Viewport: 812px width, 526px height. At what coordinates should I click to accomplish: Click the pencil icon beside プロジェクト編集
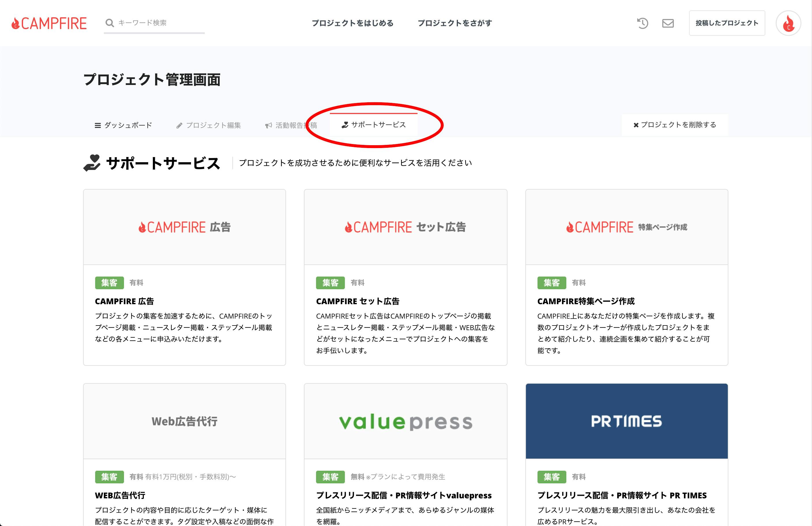(179, 125)
